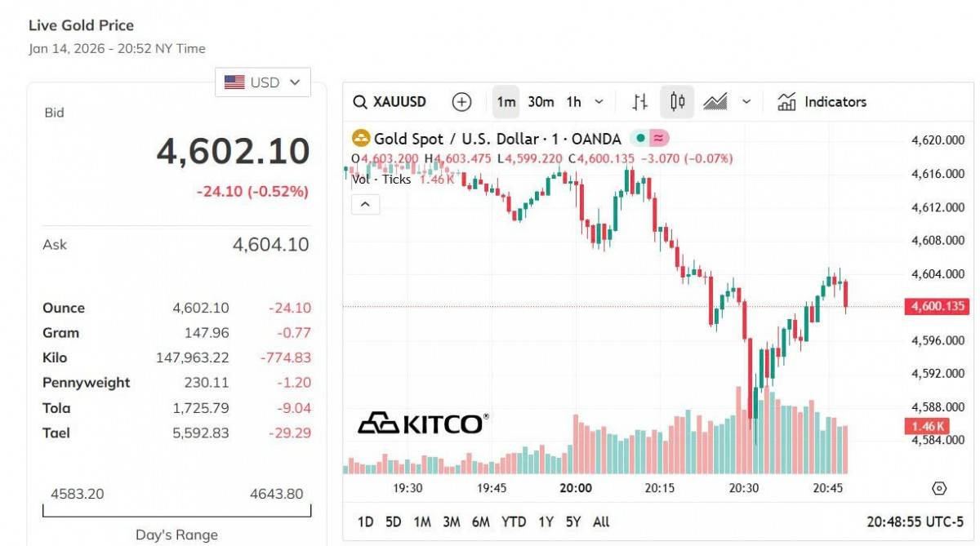This screenshot has width=980, height=546.
Task: Click the gold bars symbol logo
Action: (360, 139)
